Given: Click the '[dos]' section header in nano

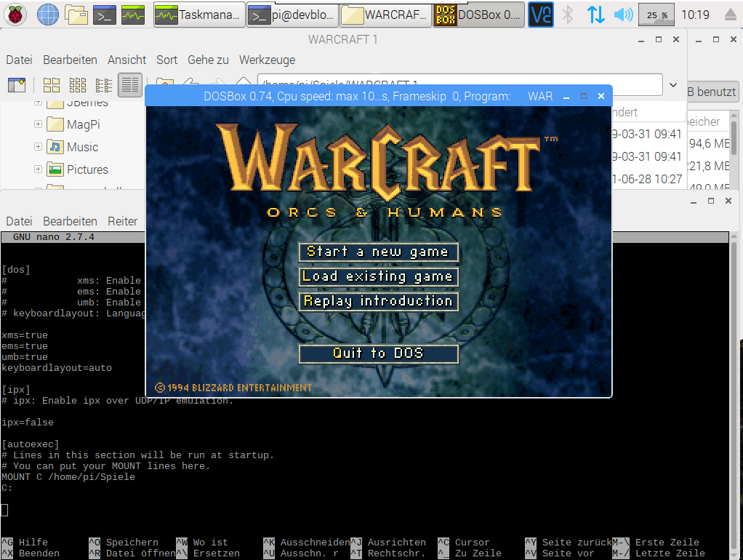Looking at the screenshot, I should [16, 270].
